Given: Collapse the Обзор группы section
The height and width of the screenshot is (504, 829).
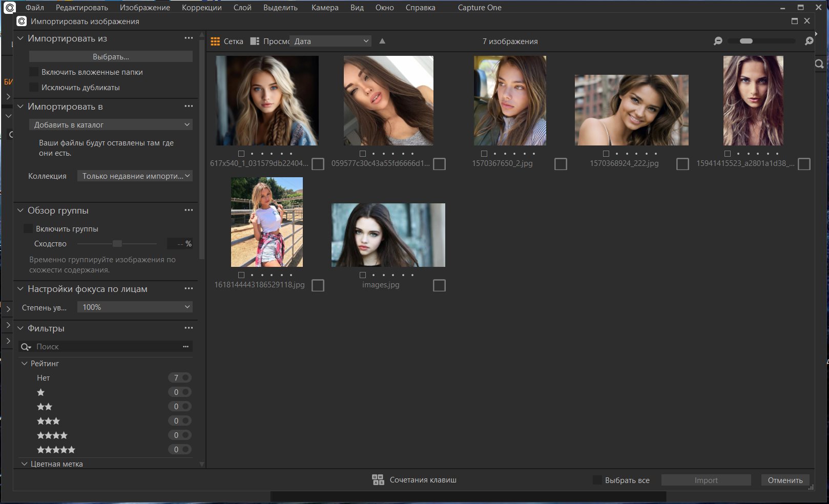Looking at the screenshot, I should pos(20,211).
